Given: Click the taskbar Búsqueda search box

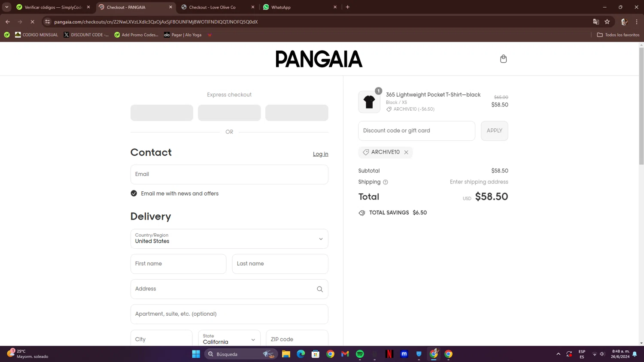Looking at the screenshot, I should coord(240,354).
